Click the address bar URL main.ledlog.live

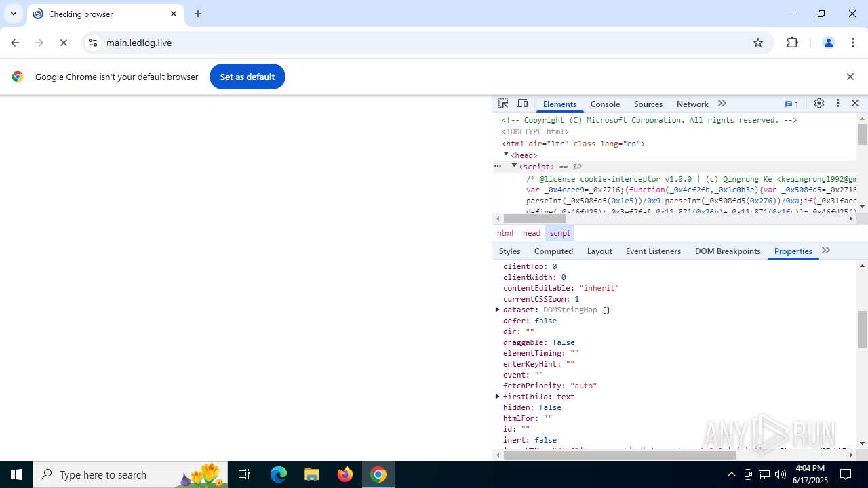139,43
